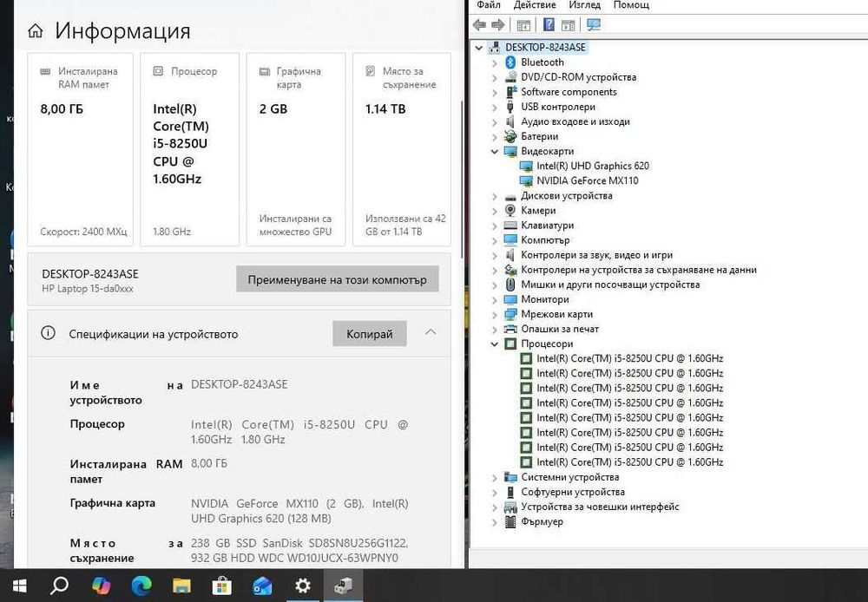
Task: Open Microsoft Store from the taskbar
Action: [222, 586]
